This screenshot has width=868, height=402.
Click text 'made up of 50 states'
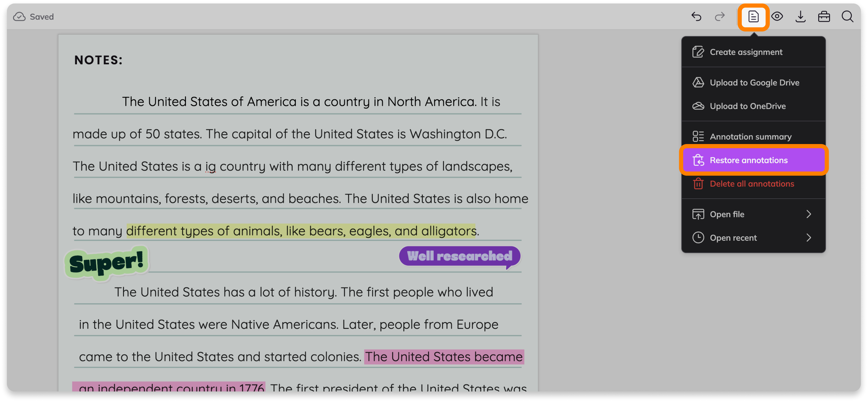click(x=137, y=134)
